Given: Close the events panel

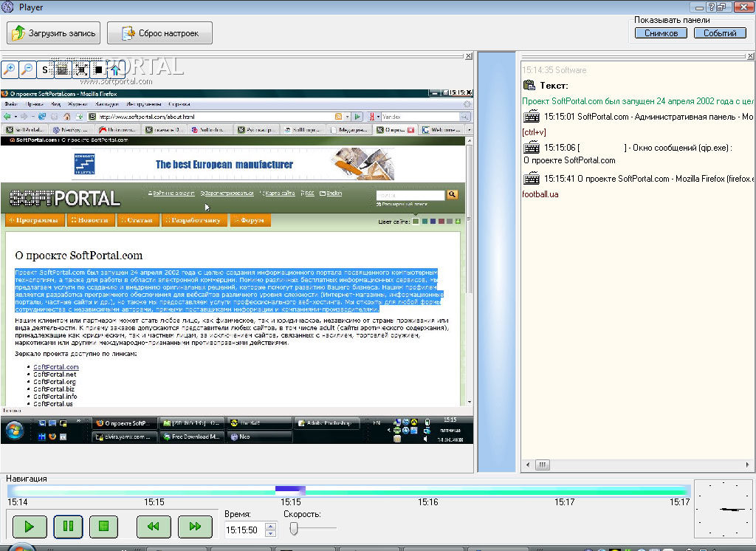Looking at the screenshot, I should click(x=750, y=56).
